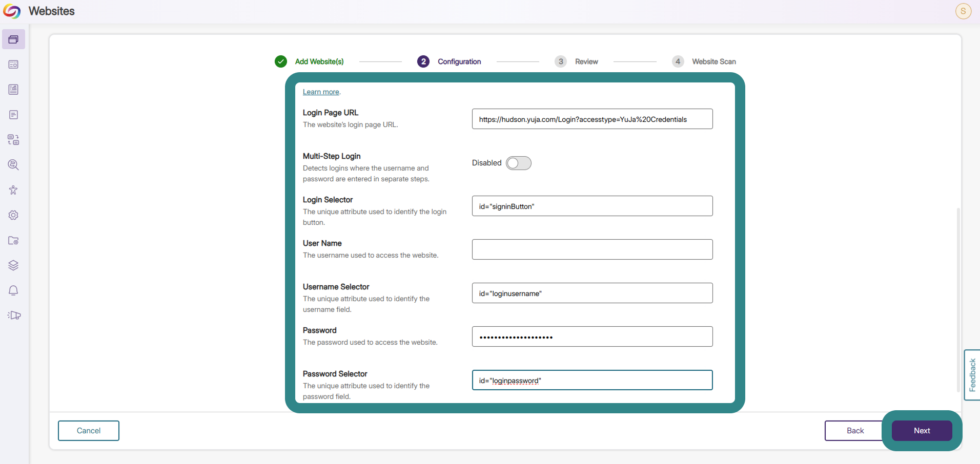This screenshot has height=464, width=980.
Task: Go to Add Website(s) step
Action: click(x=319, y=61)
